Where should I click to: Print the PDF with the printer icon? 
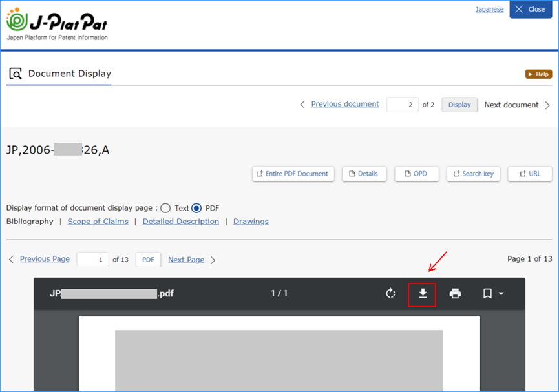pos(455,294)
